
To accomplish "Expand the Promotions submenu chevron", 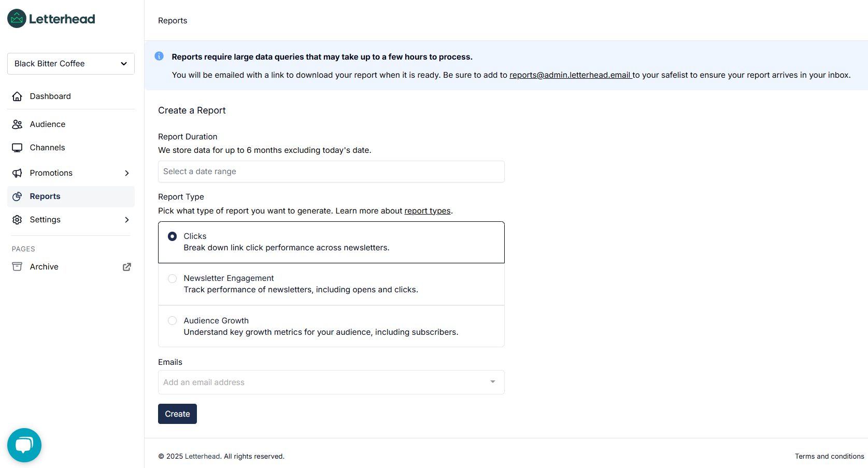I will 126,173.
